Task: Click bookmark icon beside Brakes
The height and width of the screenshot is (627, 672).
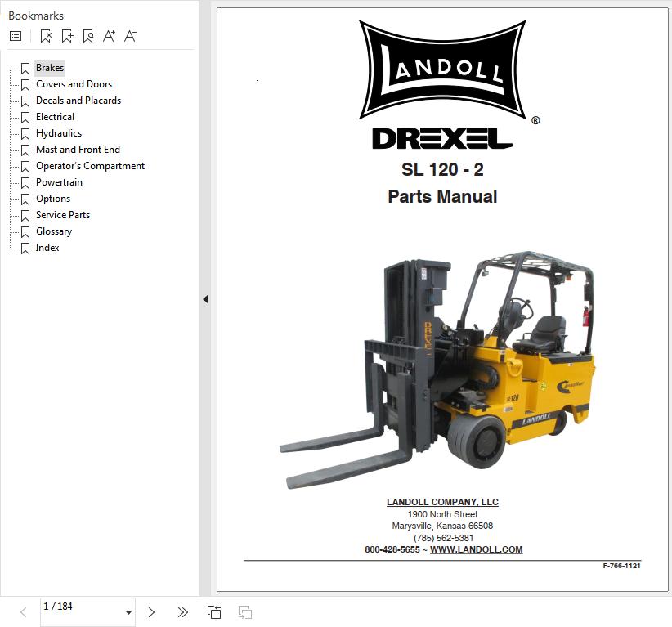Action: (x=25, y=68)
